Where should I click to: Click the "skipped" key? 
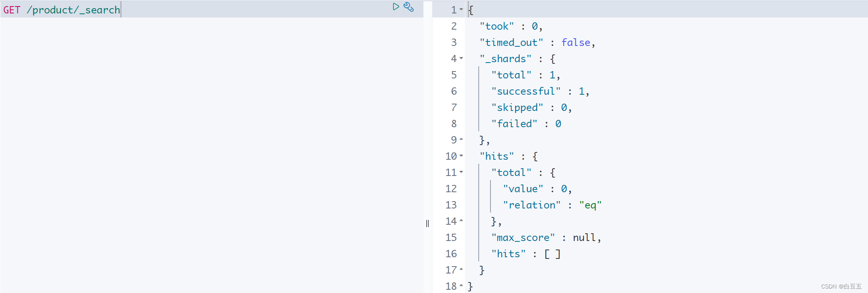517,108
